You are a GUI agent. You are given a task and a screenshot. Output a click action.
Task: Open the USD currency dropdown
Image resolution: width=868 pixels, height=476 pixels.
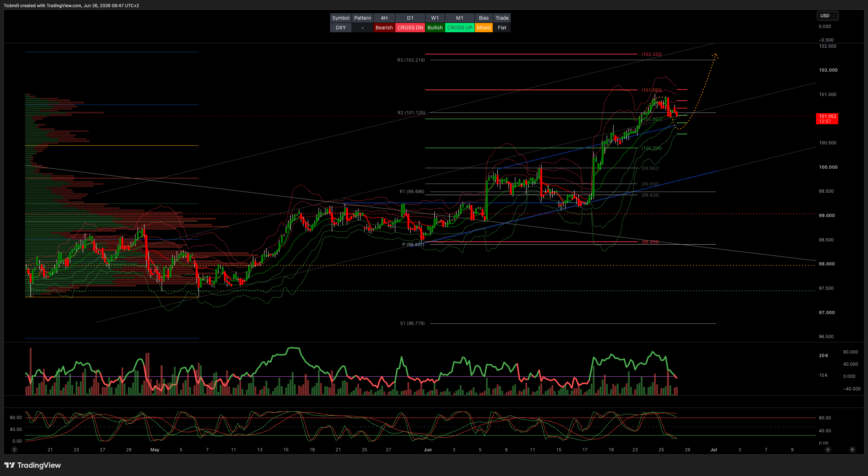coord(828,16)
